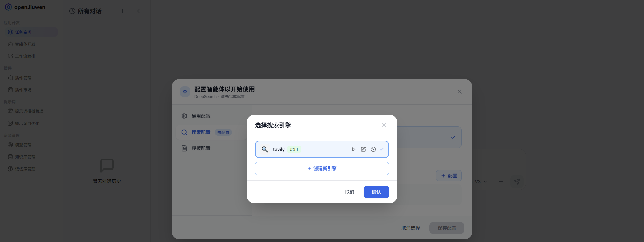The width and height of the screenshot is (644, 242).
Task: Click the 确认 button in the dialog
Action: (376, 192)
